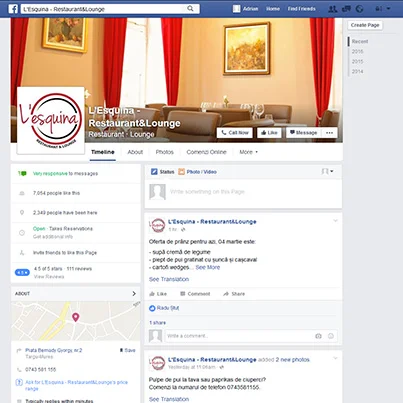
Task: Expand the More tab dropdown
Action: coord(248,152)
